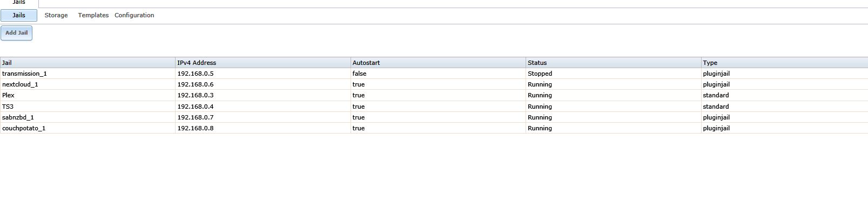Sort by the Jail column header
This screenshot has height=219, width=868.
coord(88,63)
